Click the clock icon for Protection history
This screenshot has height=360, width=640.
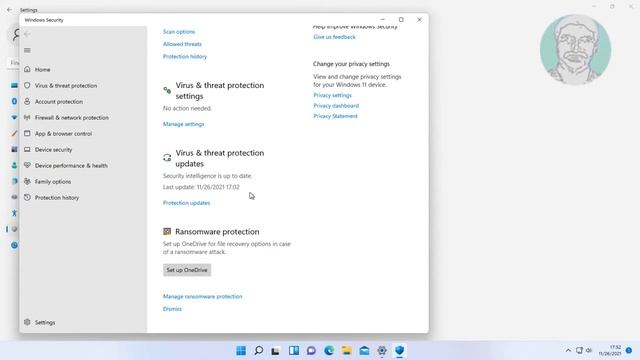[x=27, y=198]
